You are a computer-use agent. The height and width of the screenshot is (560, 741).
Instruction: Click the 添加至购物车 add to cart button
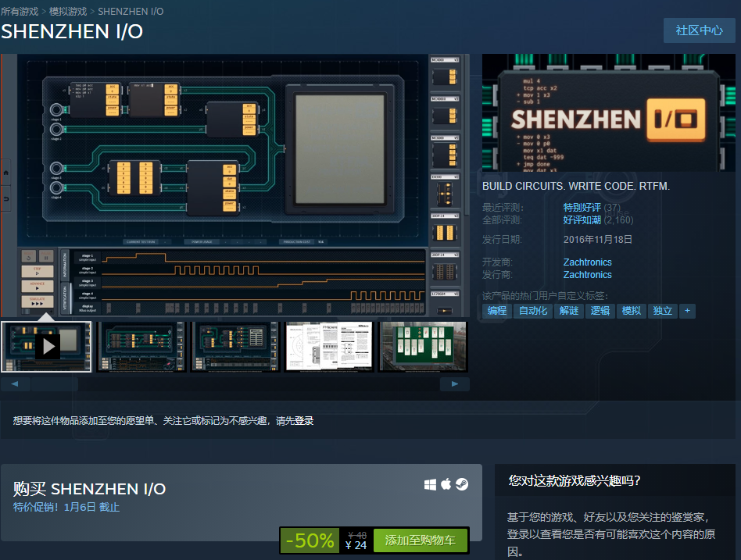[x=420, y=540]
